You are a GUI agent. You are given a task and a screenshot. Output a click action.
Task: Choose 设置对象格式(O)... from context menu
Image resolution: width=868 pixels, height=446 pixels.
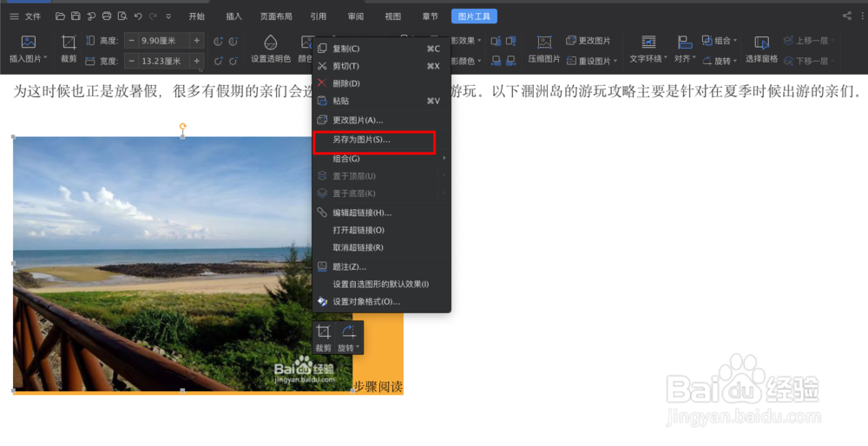pyautogui.click(x=381, y=302)
